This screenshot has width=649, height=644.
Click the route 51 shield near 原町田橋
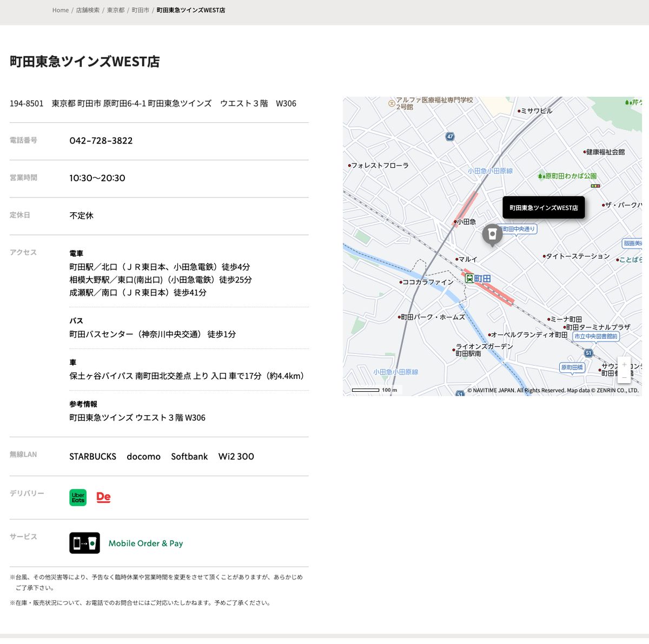click(588, 353)
